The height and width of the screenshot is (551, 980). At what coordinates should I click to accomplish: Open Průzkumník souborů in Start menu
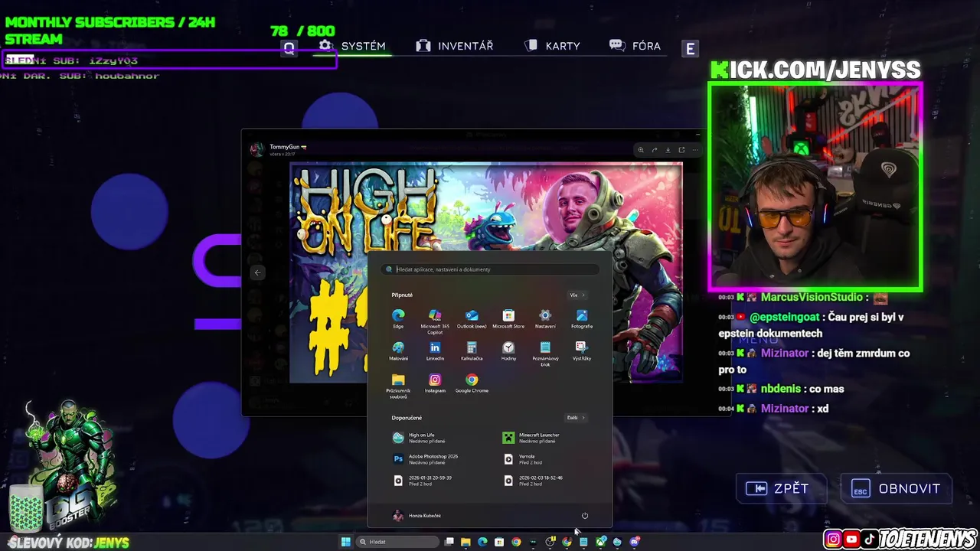coord(398,386)
